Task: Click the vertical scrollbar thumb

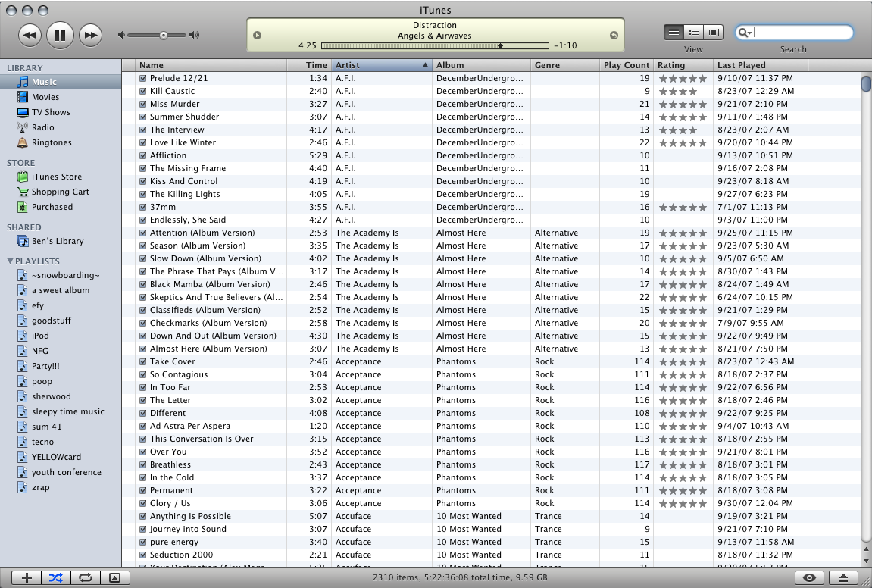Action: coord(866,84)
